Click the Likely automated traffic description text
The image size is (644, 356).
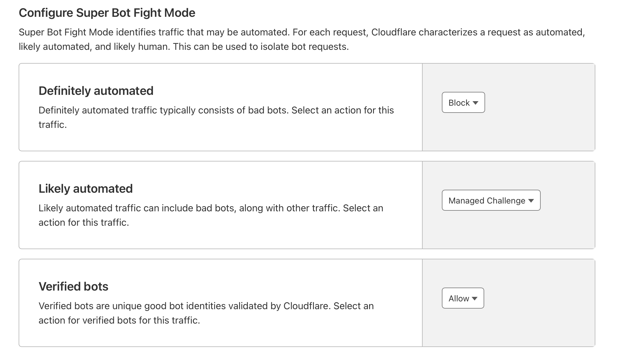(211, 215)
